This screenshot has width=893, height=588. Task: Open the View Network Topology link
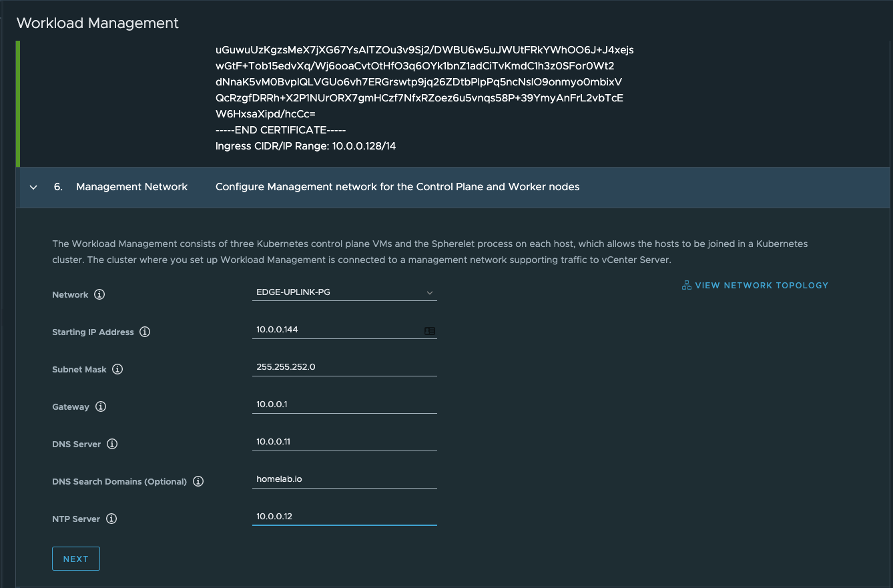click(x=761, y=285)
